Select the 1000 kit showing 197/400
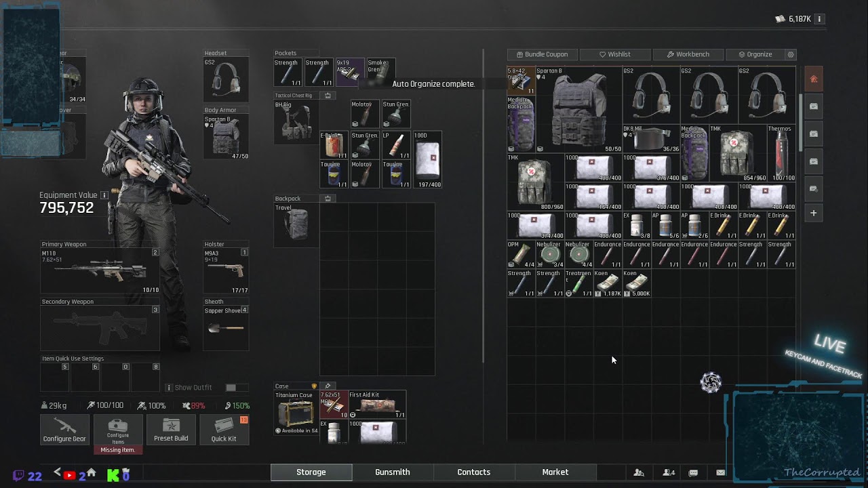This screenshot has height=488, width=868. [x=427, y=160]
